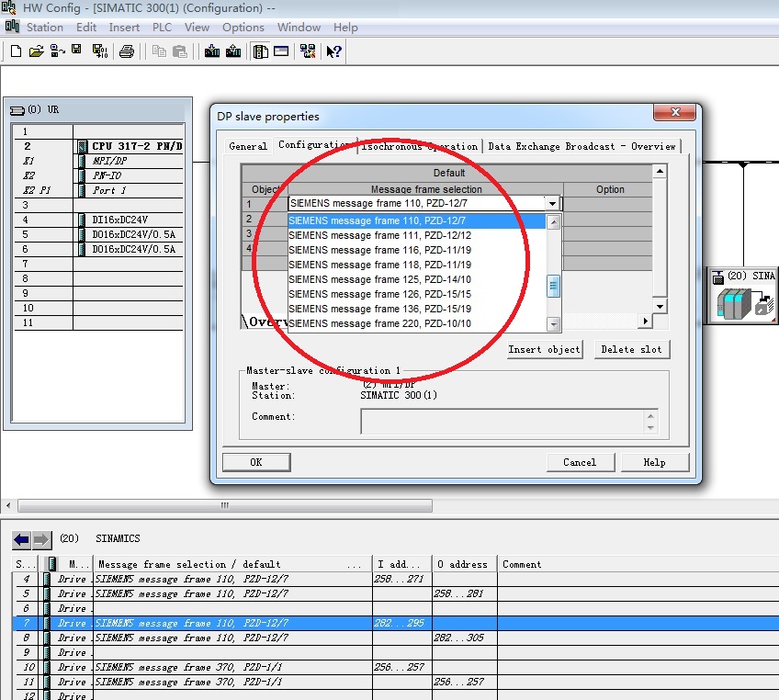Click the DI16xDC24V module icon in slot 4
Screen dimensions: 779x700
coord(82,220)
